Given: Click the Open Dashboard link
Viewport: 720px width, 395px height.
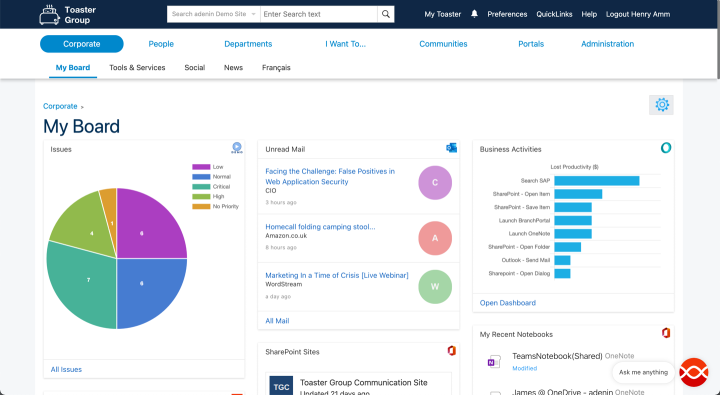Looking at the screenshot, I should 507,303.
